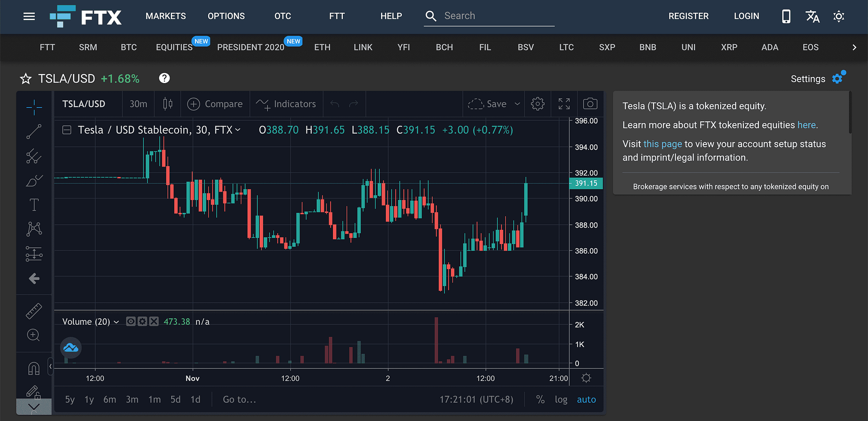Click the undo arrow
The width and height of the screenshot is (868, 421).
pyautogui.click(x=335, y=104)
